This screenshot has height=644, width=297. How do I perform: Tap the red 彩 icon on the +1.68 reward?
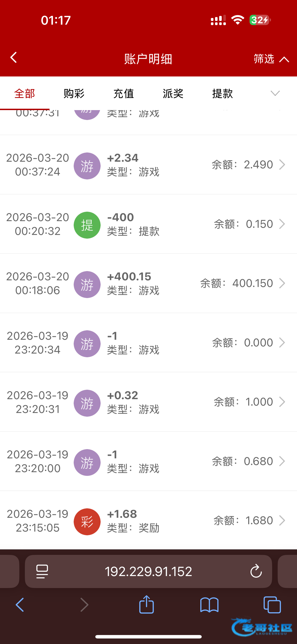[87, 521]
